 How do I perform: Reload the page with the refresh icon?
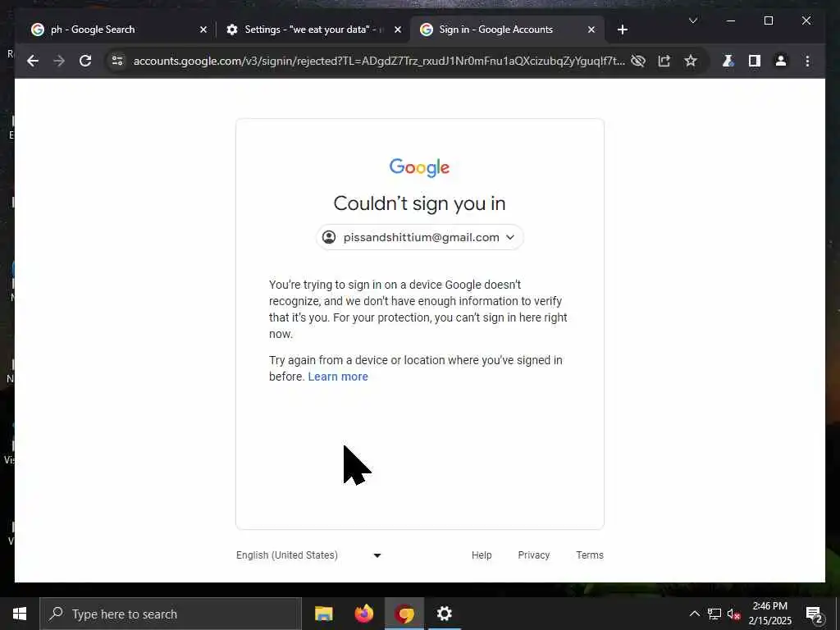click(85, 61)
